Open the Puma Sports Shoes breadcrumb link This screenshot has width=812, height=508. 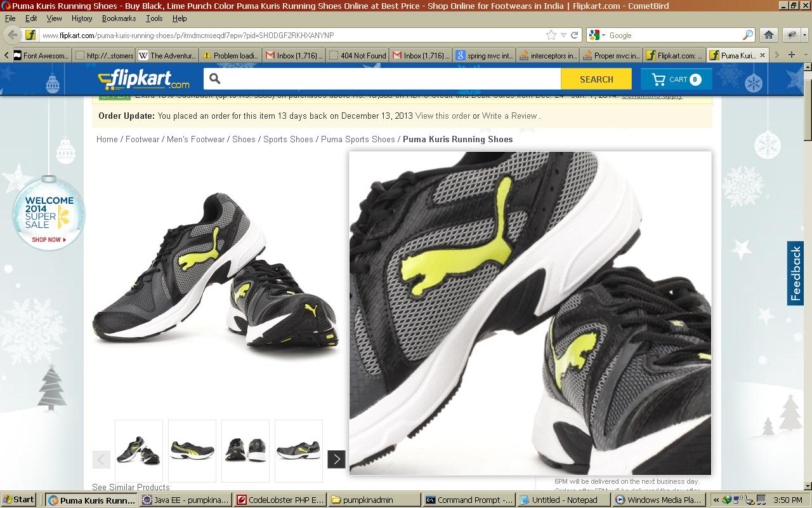point(358,139)
